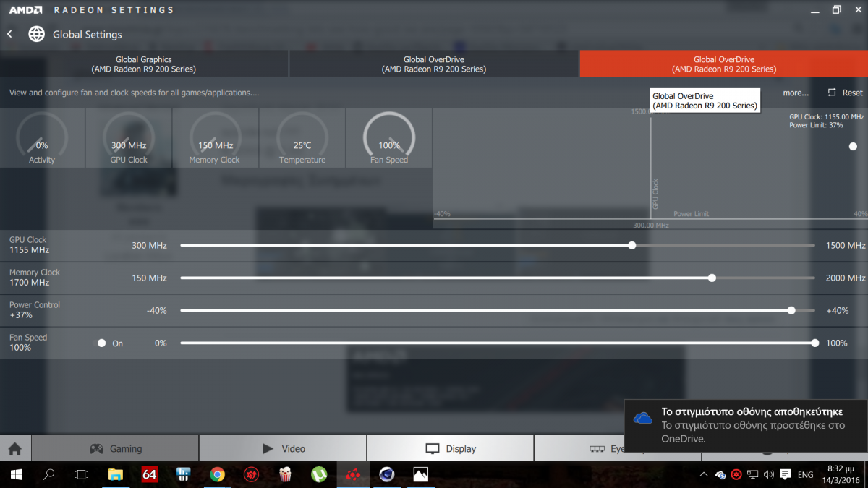Show hidden system tray icons

point(704,475)
